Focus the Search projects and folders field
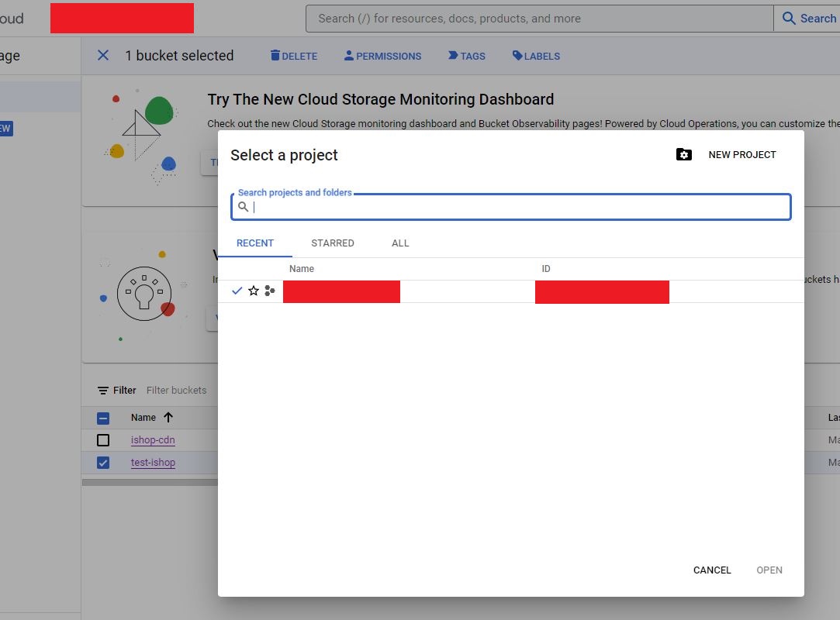This screenshot has width=840, height=620. (x=520, y=207)
